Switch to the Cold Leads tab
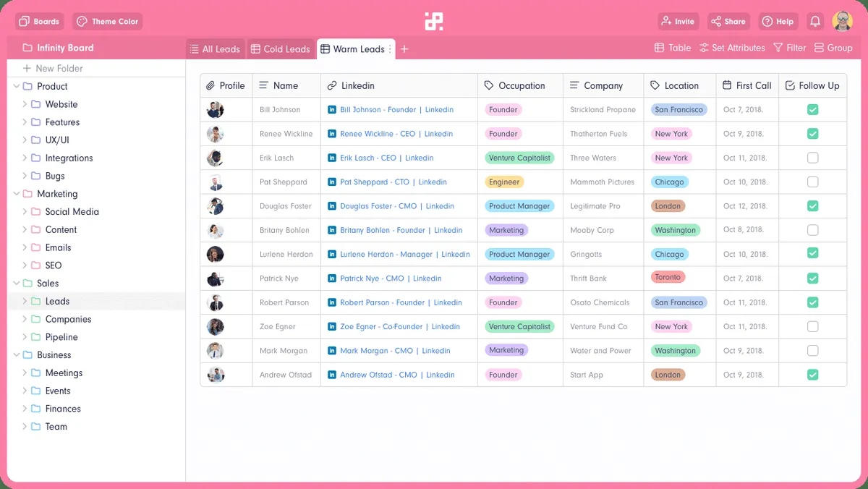 pyautogui.click(x=280, y=49)
